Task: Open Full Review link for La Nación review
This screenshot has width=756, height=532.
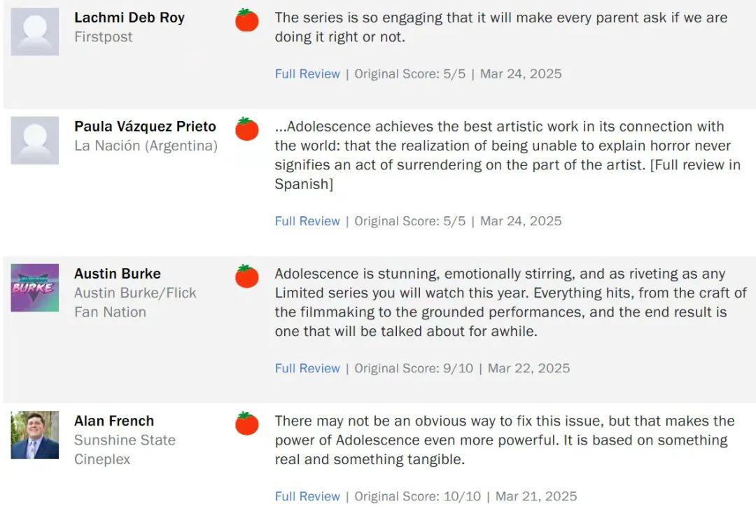Action: [x=307, y=221]
